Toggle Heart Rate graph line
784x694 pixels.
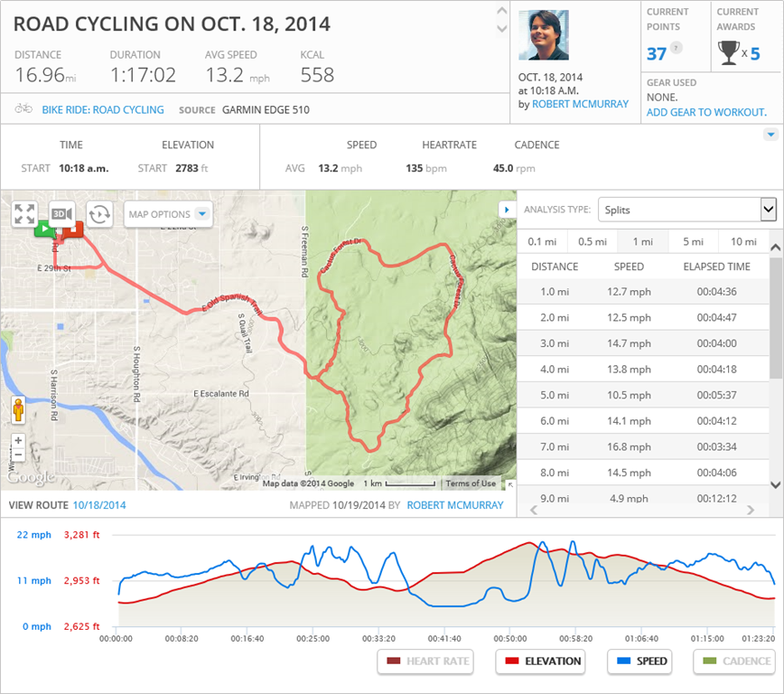coord(427,661)
